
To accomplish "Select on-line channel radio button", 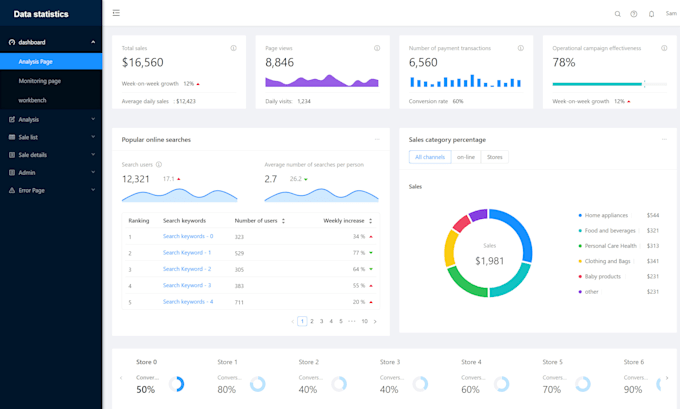I will [x=466, y=157].
